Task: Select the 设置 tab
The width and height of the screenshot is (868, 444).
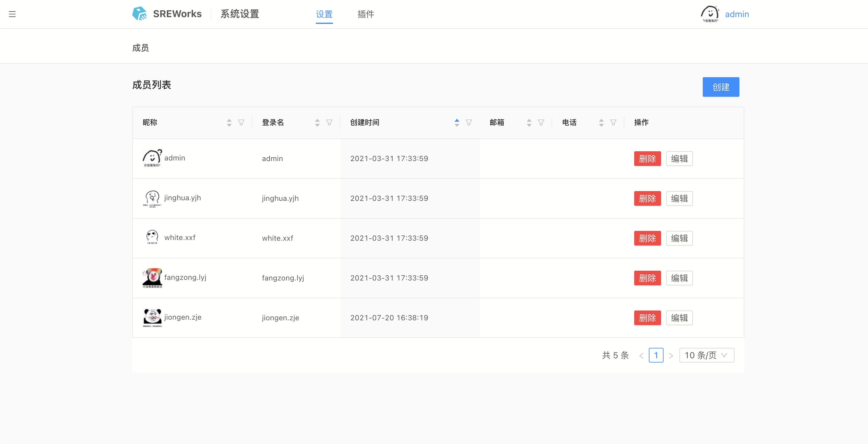Action: tap(324, 14)
